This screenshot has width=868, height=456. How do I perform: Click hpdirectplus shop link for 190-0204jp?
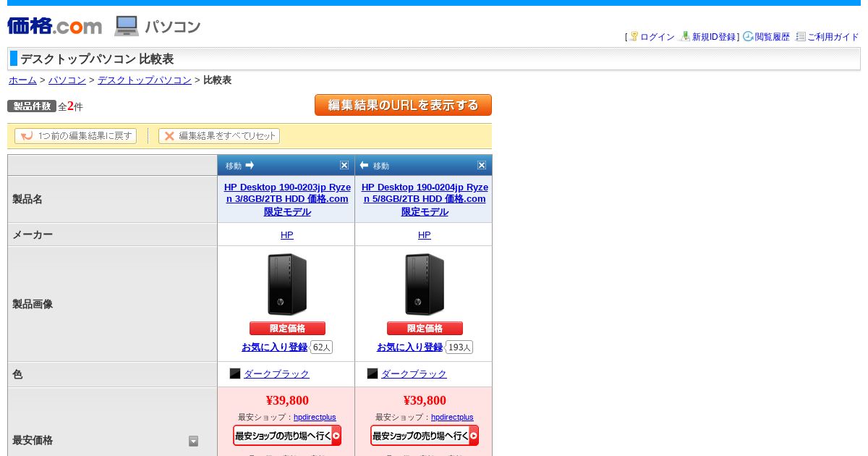pyautogui.click(x=452, y=417)
